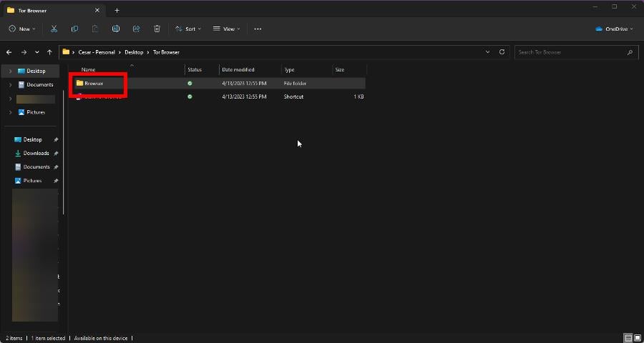The width and height of the screenshot is (644, 343).
Task: Click Desktop breadcrumb in address bar
Action: click(134, 52)
